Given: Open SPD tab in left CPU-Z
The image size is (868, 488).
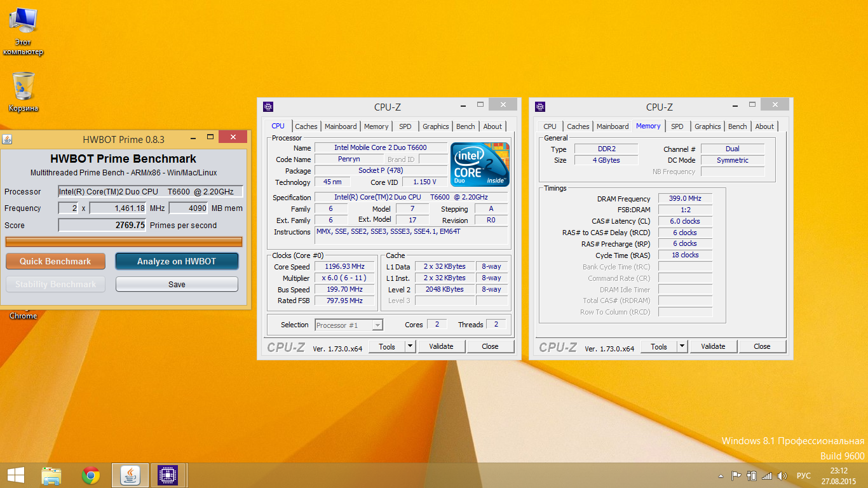Looking at the screenshot, I should coord(405,126).
